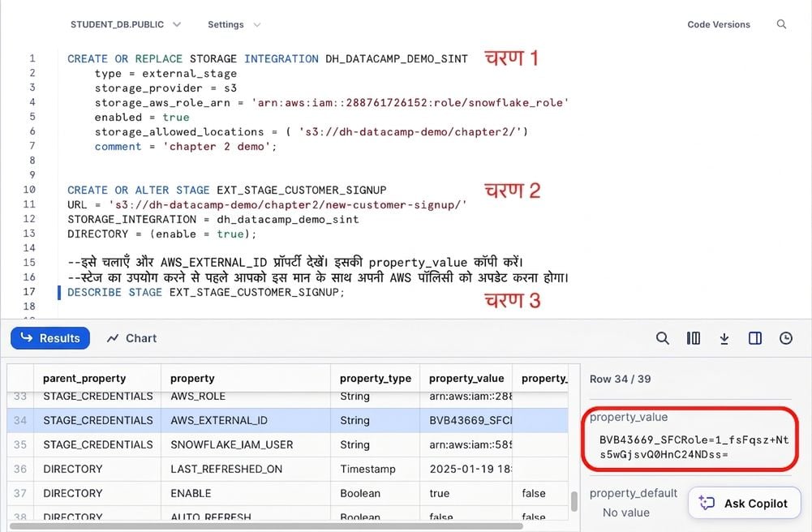This screenshot has width=812, height=532.
Task: Click the DIRECTORY parent cell in row 36
Action: point(97,469)
